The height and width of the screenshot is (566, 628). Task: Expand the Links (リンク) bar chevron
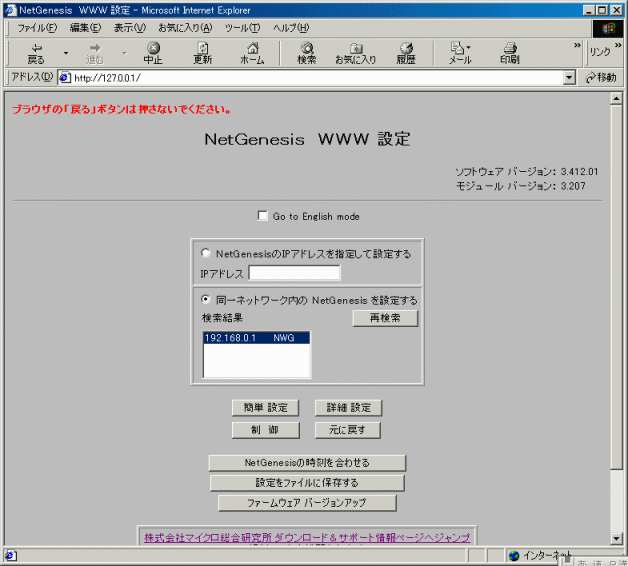(618, 45)
